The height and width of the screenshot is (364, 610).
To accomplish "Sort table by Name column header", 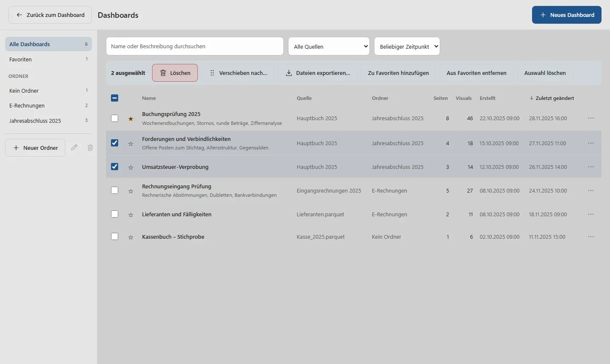I will (149, 98).
